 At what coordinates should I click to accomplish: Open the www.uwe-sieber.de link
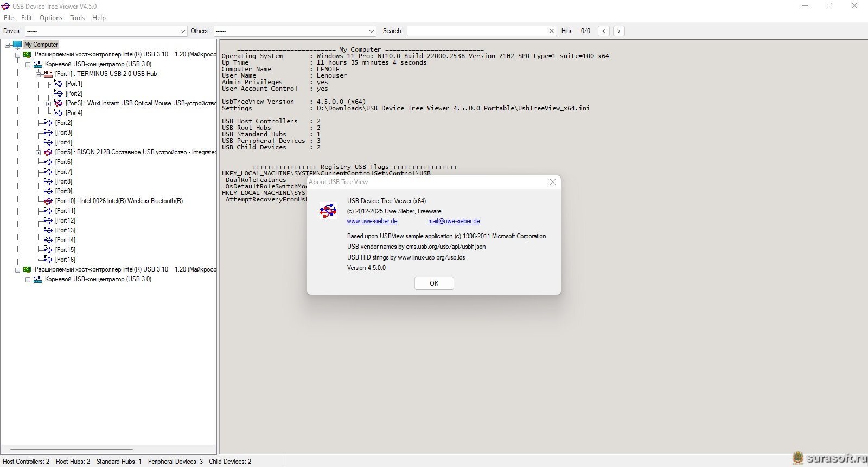point(372,222)
